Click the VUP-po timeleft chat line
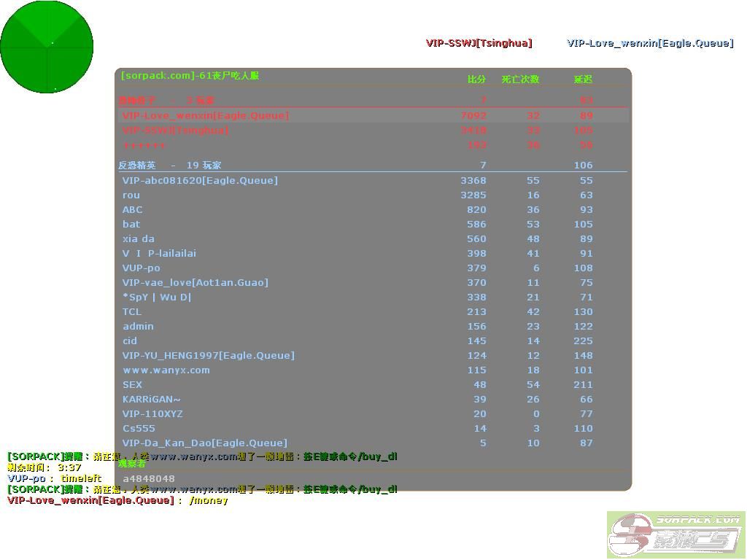Screen dimensions: 747x560 pos(55,478)
